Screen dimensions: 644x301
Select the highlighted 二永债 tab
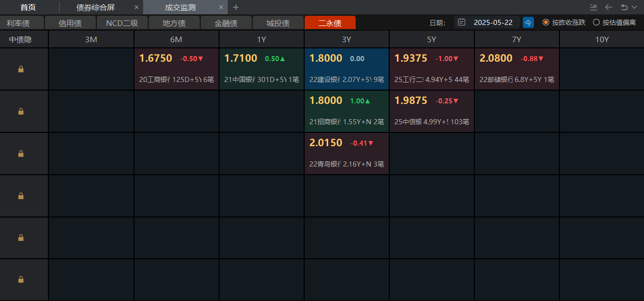point(330,23)
